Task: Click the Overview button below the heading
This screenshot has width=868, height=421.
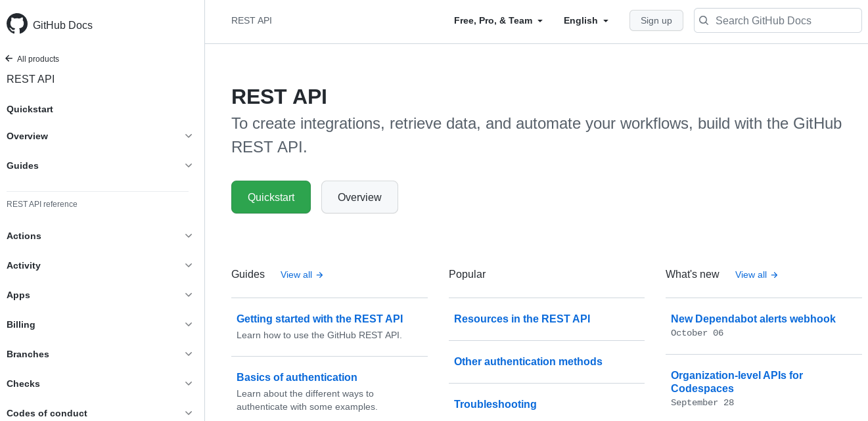Action: coord(359,197)
